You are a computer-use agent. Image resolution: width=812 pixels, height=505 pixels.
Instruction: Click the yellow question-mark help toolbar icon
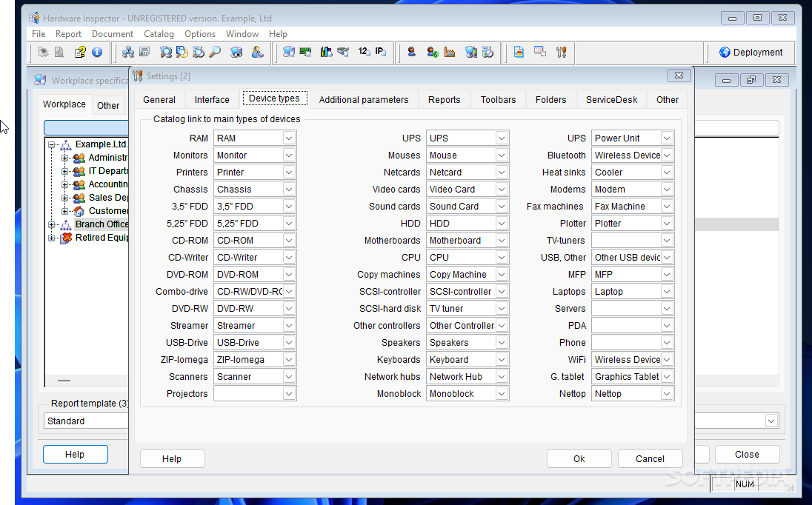pyautogui.click(x=80, y=53)
